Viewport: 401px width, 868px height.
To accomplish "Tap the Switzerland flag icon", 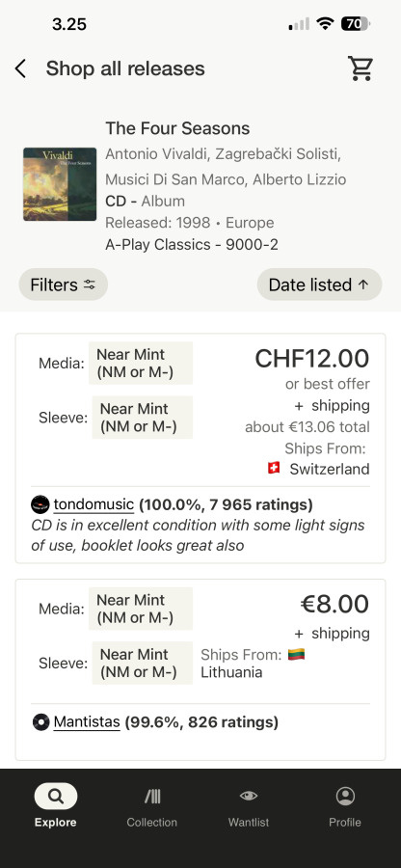I will pyautogui.click(x=274, y=469).
